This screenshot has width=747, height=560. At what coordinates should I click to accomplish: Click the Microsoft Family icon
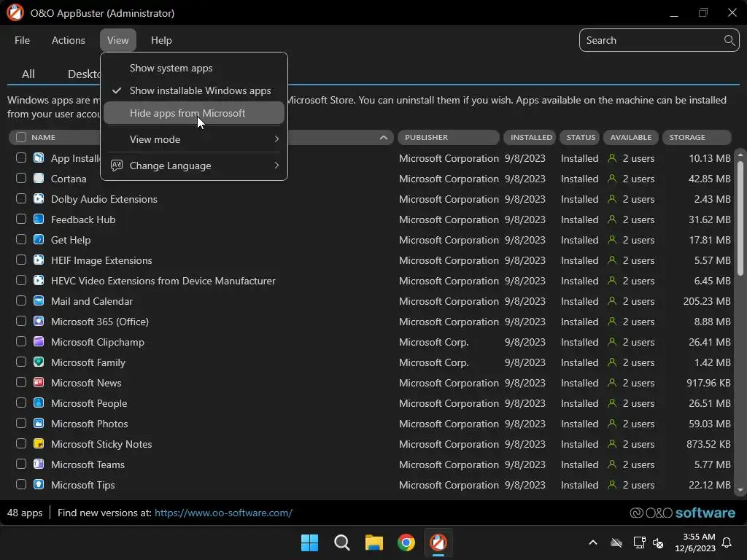coord(39,362)
